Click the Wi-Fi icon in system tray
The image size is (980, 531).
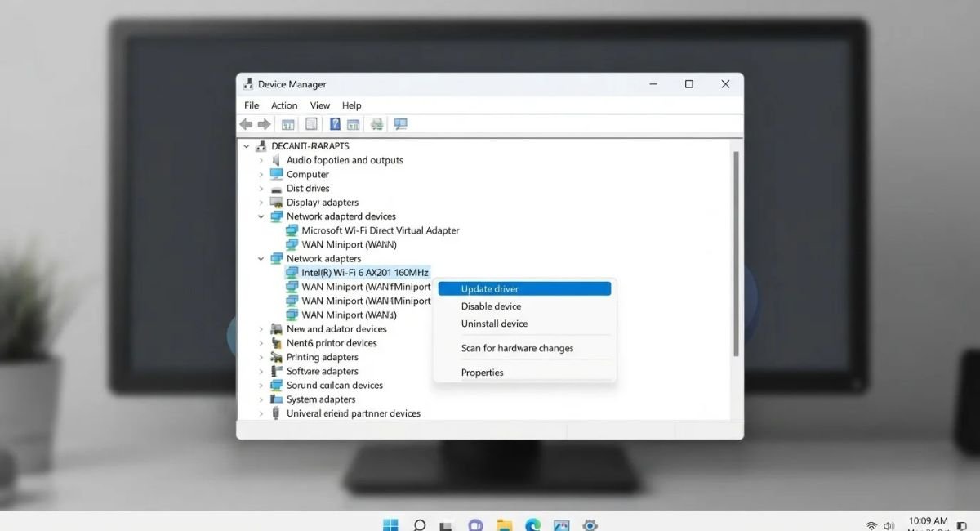click(872, 525)
